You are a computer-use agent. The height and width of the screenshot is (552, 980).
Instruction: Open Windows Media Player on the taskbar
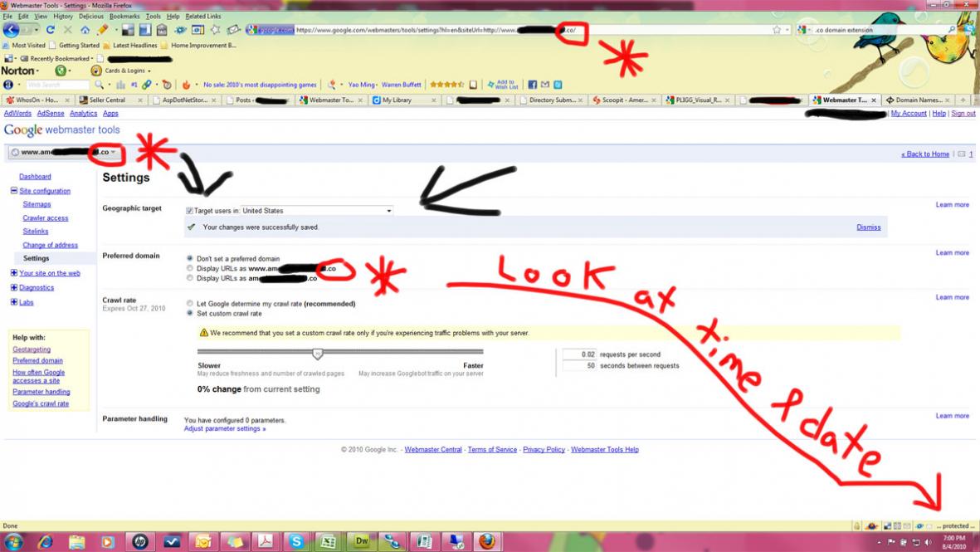click(108, 541)
